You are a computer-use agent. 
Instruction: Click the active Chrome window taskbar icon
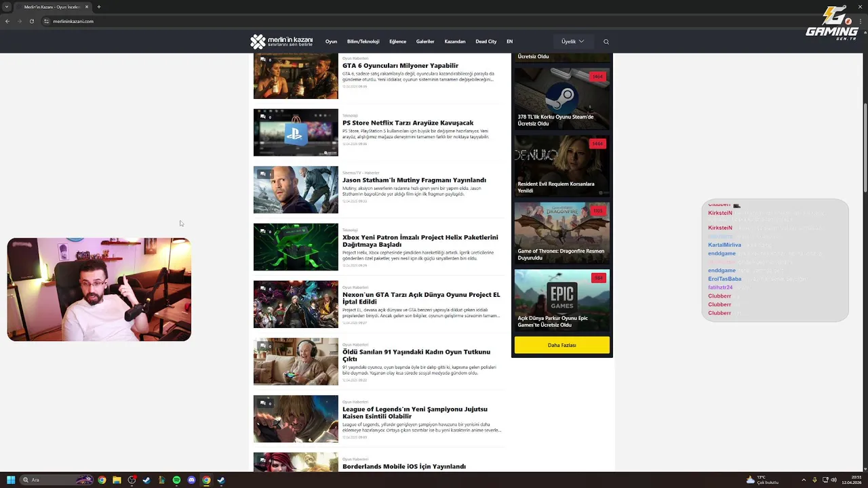click(x=206, y=480)
